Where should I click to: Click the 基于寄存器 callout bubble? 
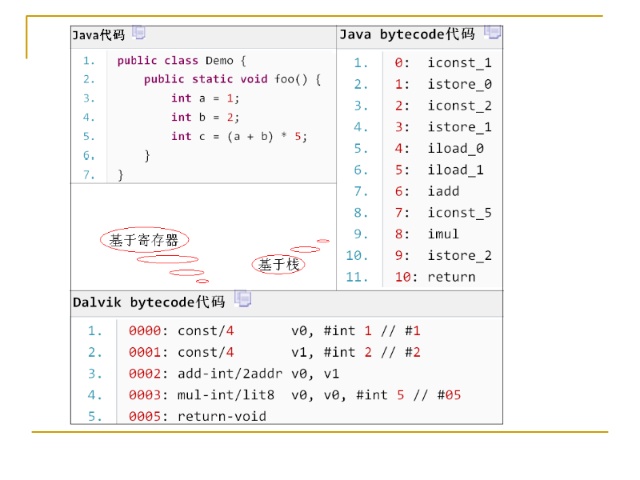click(x=145, y=240)
